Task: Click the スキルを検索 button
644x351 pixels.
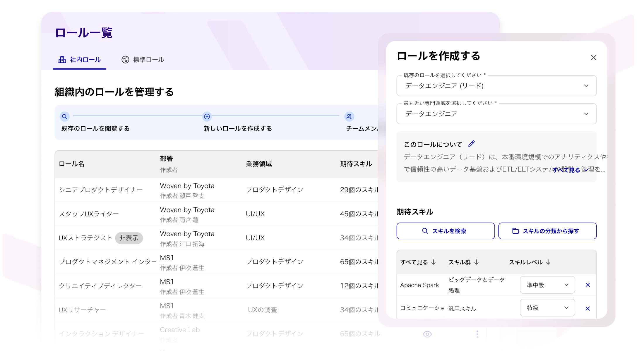Action: (x=446, y=231)
